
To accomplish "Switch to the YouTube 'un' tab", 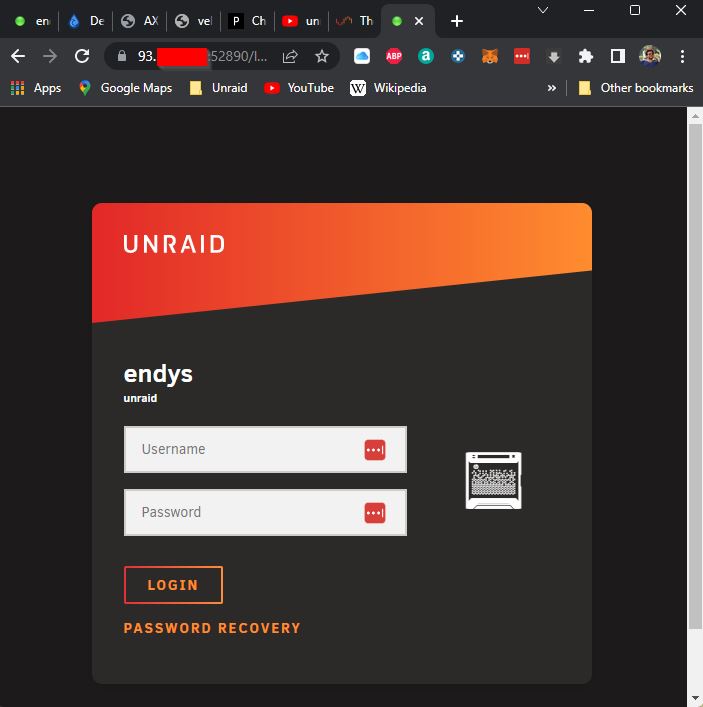I will (x=302, y=21).
